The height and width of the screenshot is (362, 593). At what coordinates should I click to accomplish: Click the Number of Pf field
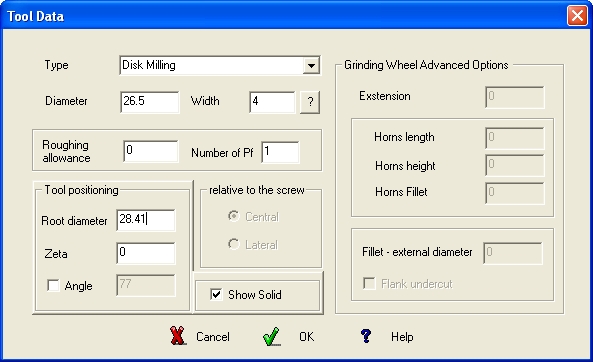click(280, 152)
